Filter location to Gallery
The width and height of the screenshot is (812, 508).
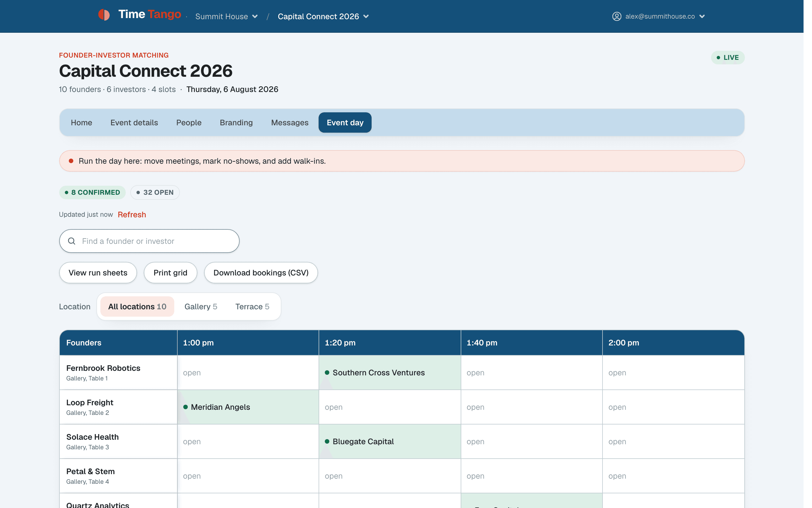201,306
